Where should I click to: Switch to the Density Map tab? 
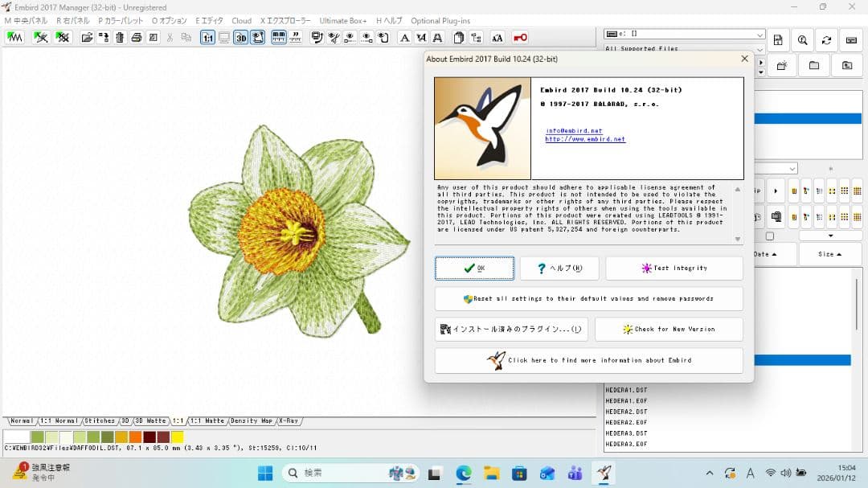[x=252, y=421]
